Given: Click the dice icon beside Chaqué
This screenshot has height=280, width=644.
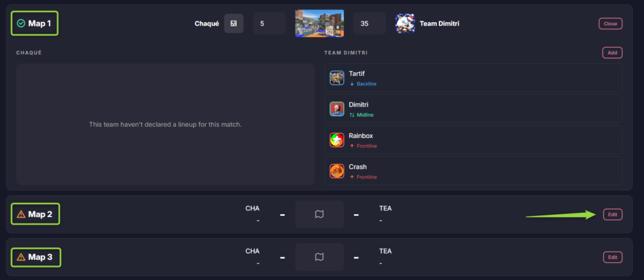Looking at the screenshot, I should 233,24.
